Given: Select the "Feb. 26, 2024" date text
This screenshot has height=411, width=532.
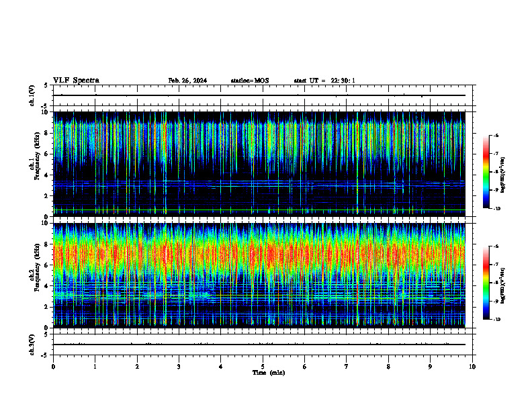Looking at the screenshot, I should point(187,81).
